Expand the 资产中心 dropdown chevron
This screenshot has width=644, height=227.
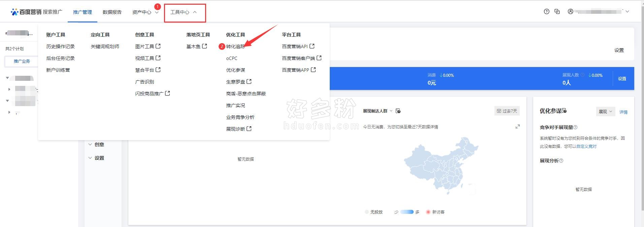[x=157, y=12]
